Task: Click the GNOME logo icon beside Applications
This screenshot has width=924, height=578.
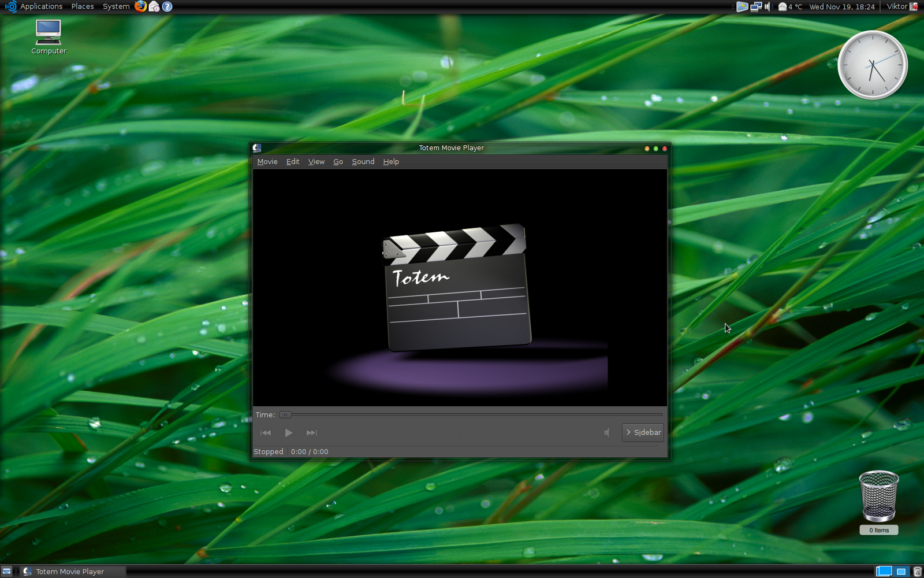Action: point(10,6)
